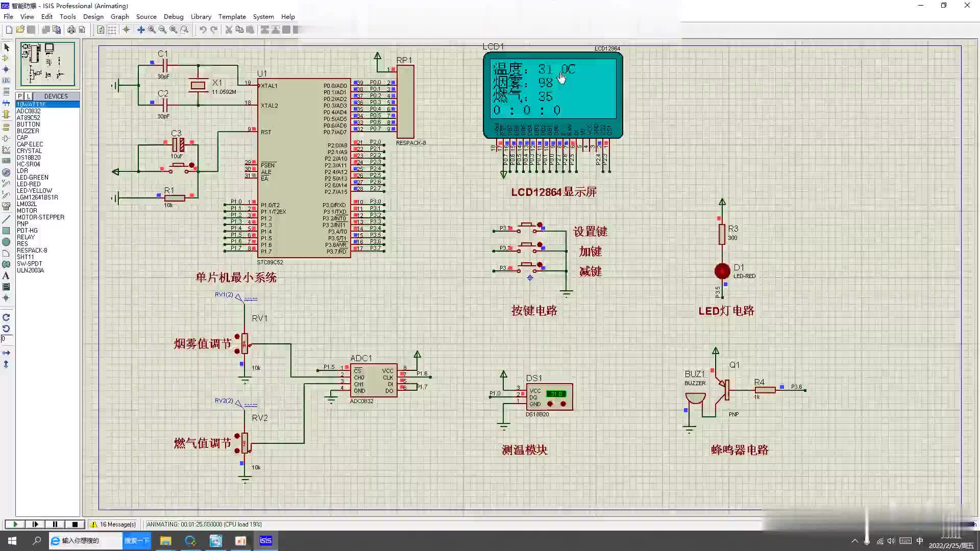The width and height of the screenshot is (980, 551).
Task: Click the 16 Message(s) warning indicator
Action: (113, 524)
